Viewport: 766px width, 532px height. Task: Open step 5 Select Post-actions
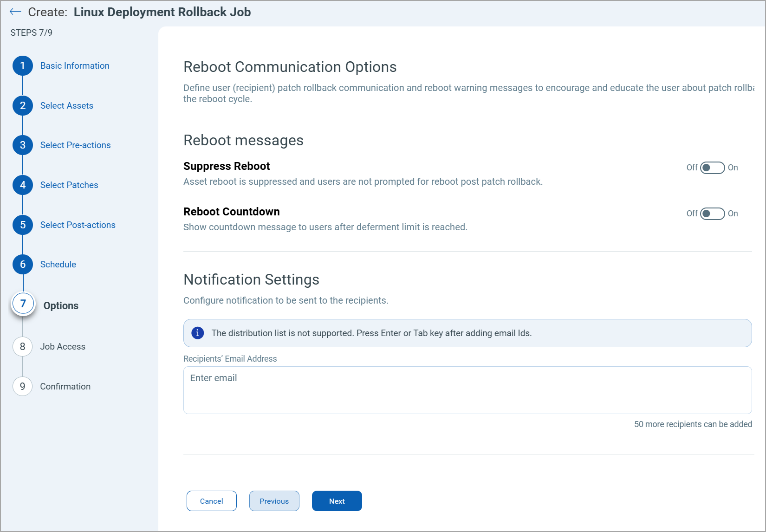point(78,225)
